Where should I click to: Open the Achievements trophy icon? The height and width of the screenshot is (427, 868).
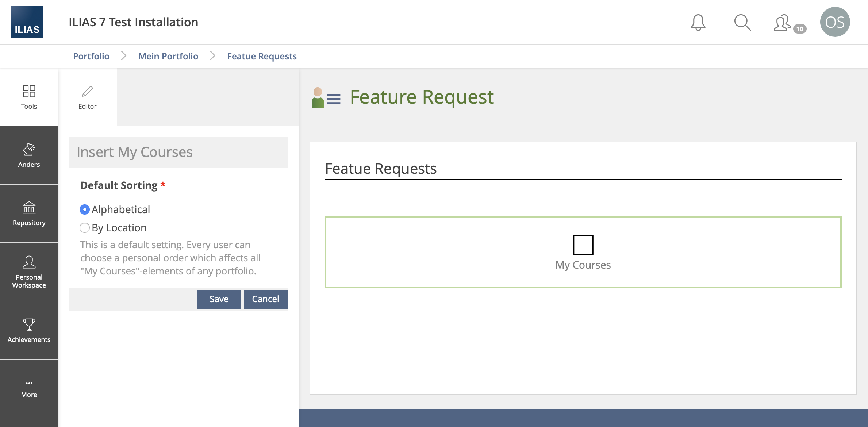coord(29,330)
